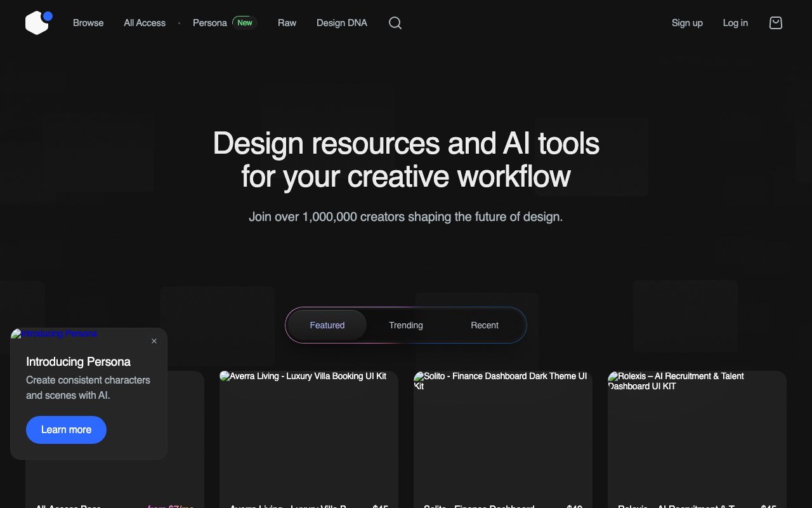Open the Rolexis AI Recruitment dashboard card

point(697,439)
